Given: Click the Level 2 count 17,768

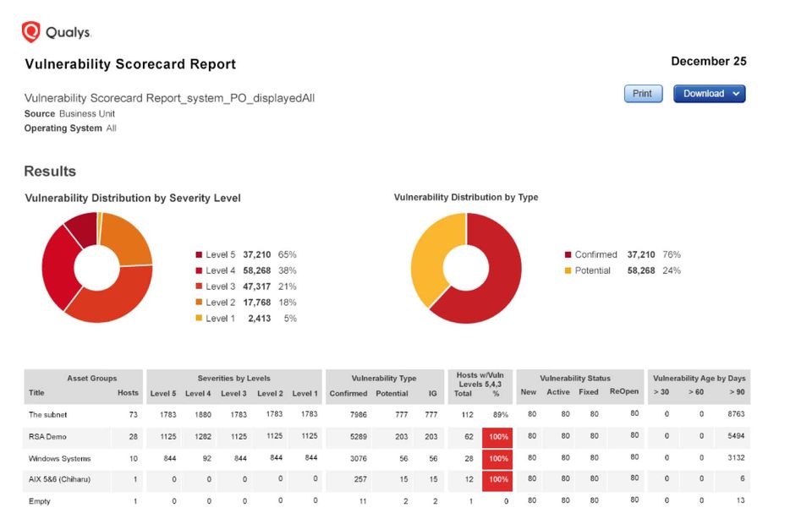Looking at the screenshot, I should click(257, 303).
